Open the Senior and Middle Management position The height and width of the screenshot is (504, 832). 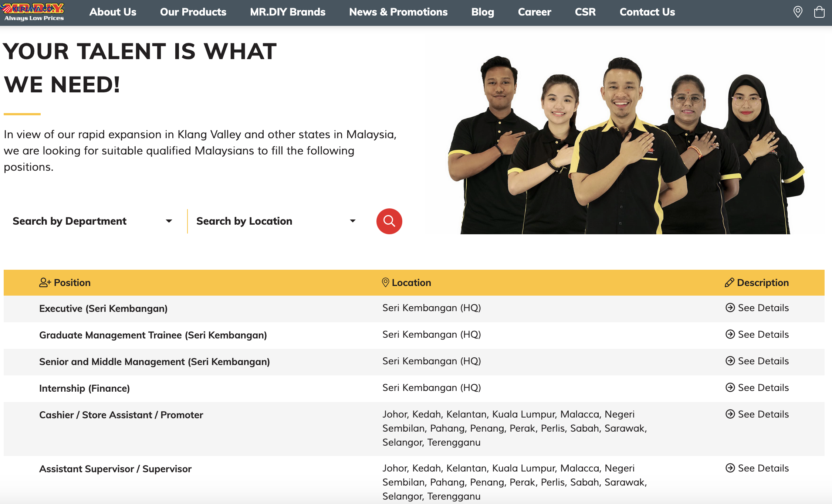(x=155, y=361)
